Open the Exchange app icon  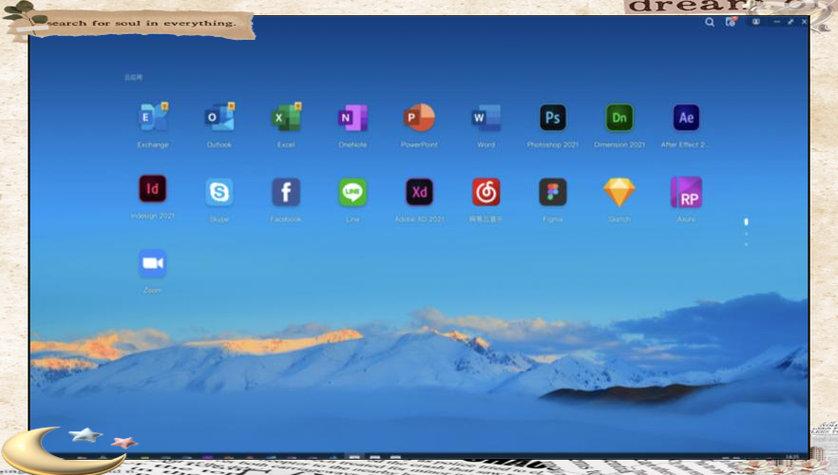153,117
